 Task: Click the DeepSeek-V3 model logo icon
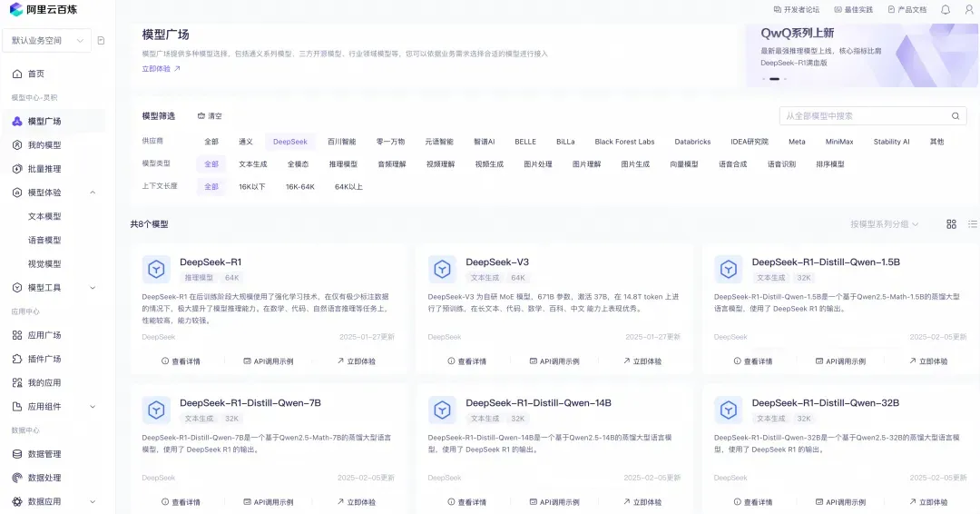pyautogui.click(x=442, y=270)
